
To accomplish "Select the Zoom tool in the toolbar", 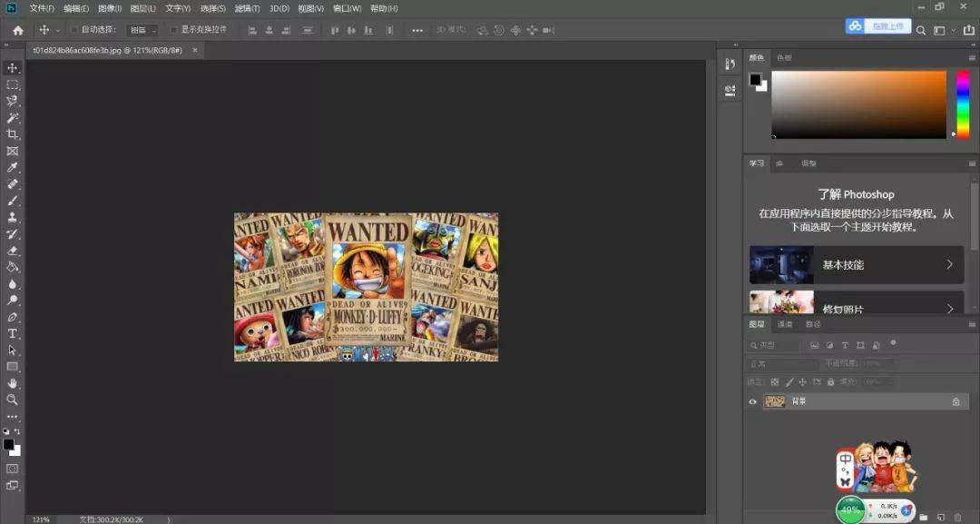I will 12,400.
